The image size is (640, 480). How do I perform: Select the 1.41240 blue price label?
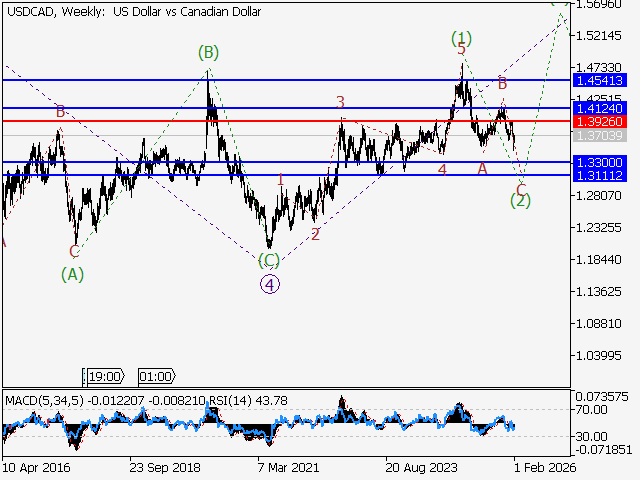tap(600, 107)
